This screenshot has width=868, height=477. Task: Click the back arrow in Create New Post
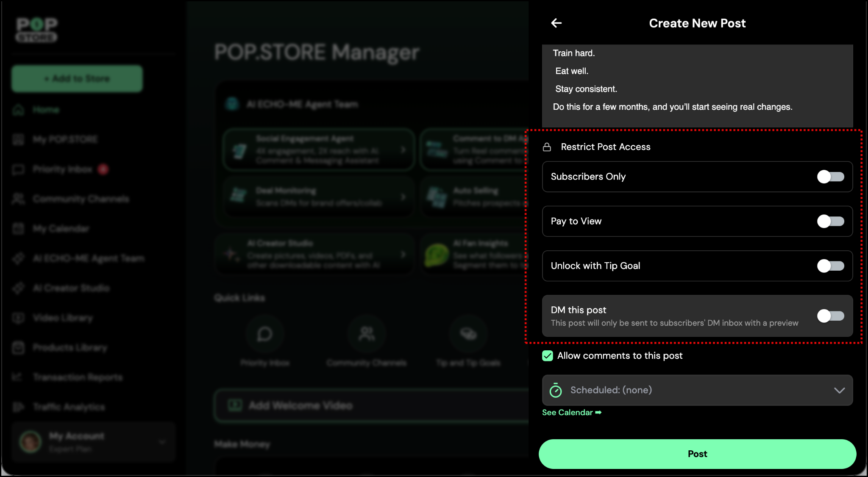556,23
